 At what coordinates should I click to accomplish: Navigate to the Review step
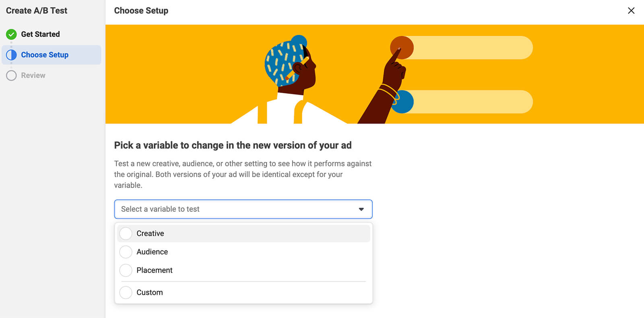click(33, 75)
